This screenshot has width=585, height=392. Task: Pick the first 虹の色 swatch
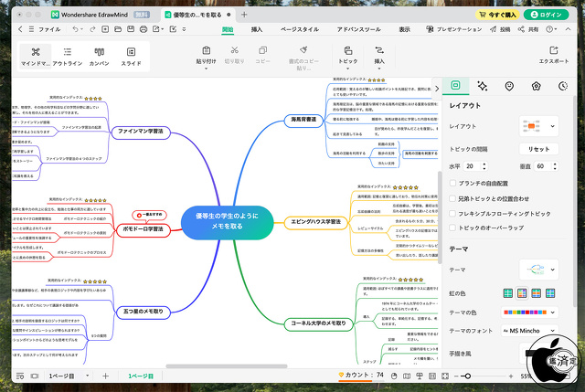point(508,293)
